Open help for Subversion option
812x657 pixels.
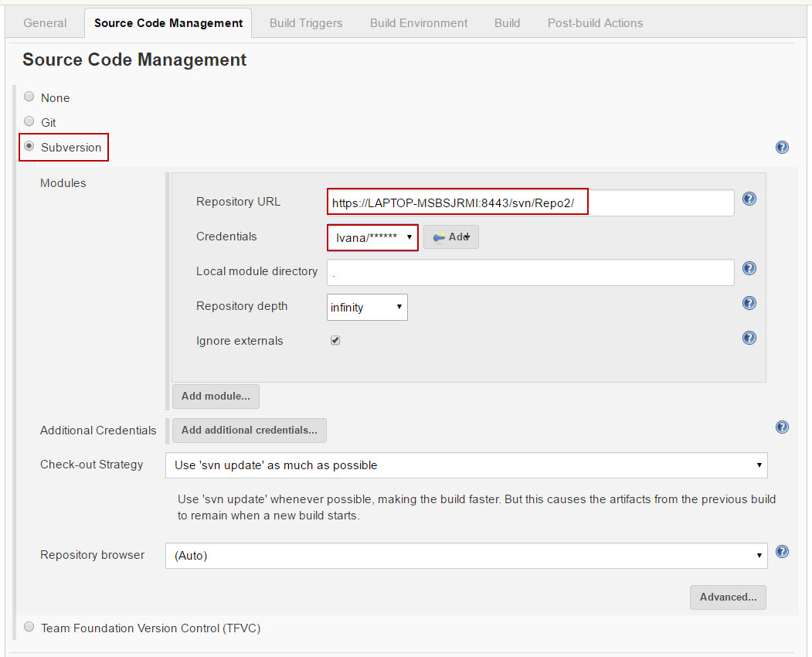click(x=782, y=148)
